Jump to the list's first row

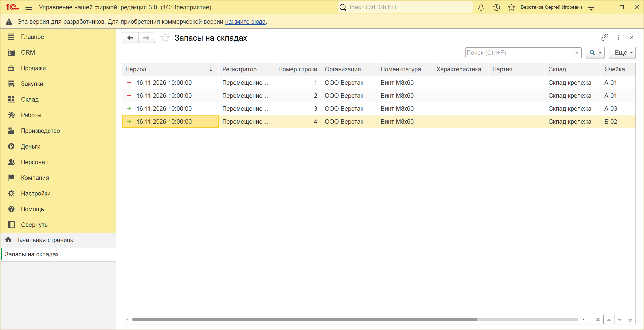pos(598,320)
